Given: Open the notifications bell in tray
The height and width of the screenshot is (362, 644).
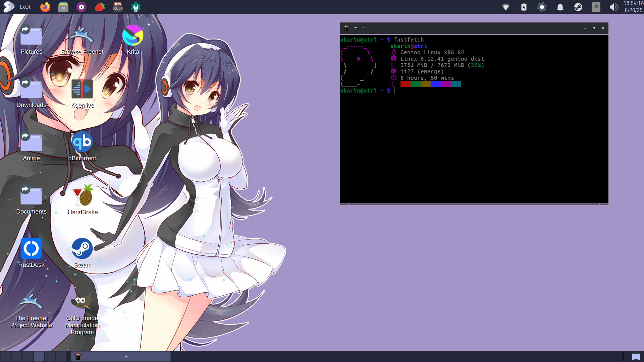Looking at the screenshot, I should (560, 7).
